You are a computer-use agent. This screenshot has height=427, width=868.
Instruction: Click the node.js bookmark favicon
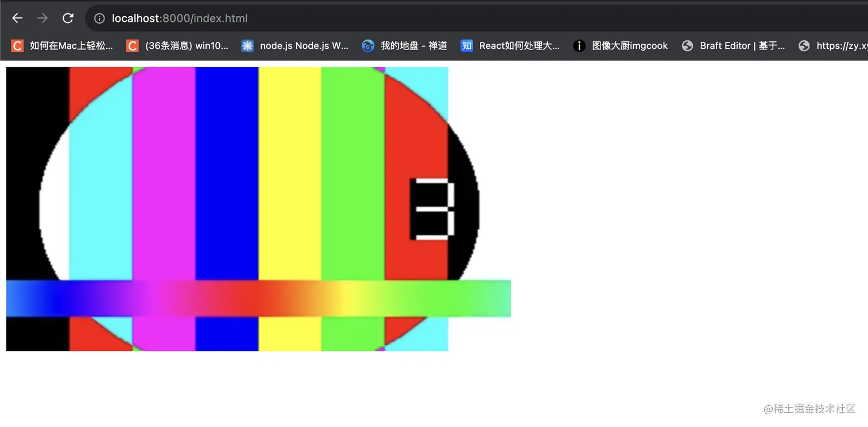[x=247, y=45]
